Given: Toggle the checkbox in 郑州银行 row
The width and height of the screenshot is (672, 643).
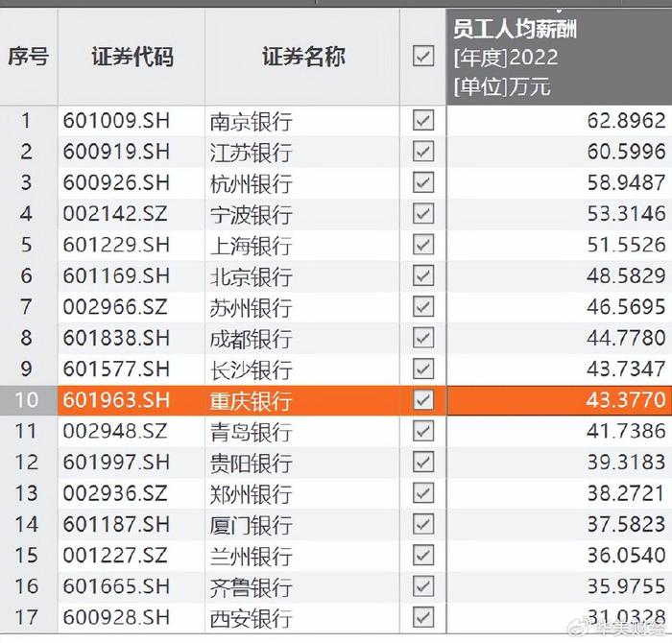Looking at the screenshot, I should coord(423,492).
